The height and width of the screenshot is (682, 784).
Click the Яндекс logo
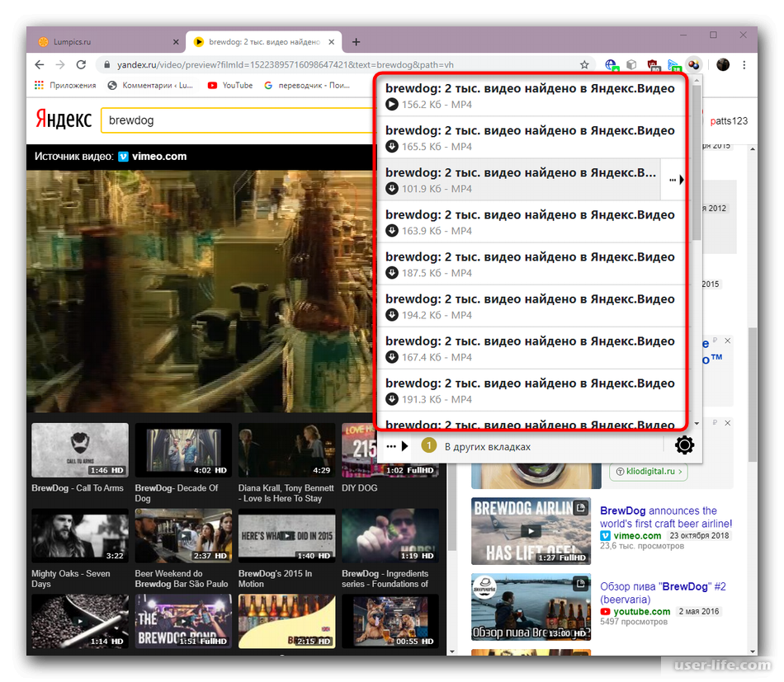coord(64,120)
